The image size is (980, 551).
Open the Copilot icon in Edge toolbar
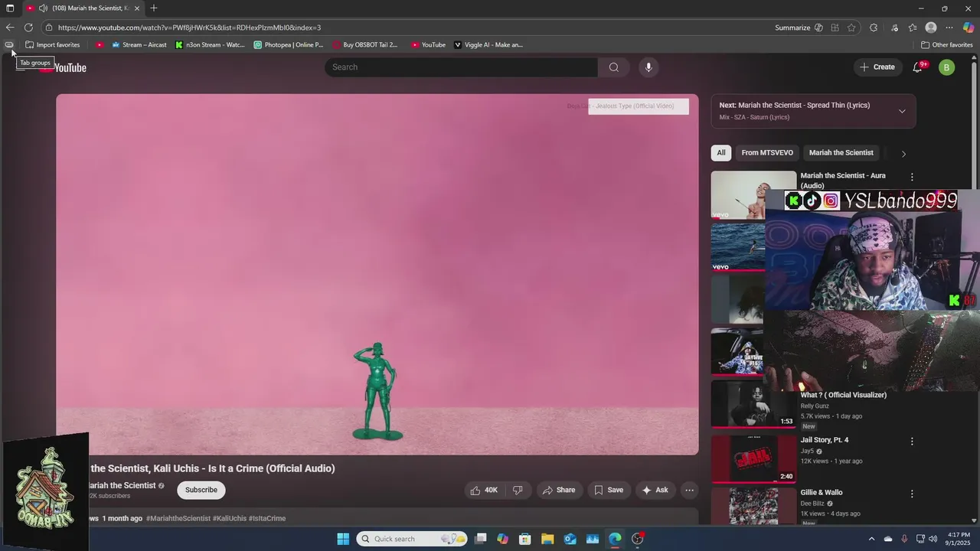pyautogui.click(x=969, y=28)
